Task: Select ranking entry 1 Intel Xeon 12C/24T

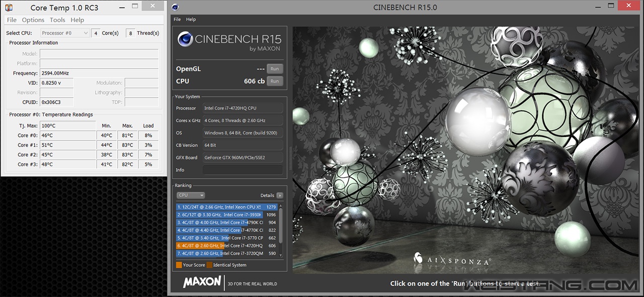Action: 227,207
